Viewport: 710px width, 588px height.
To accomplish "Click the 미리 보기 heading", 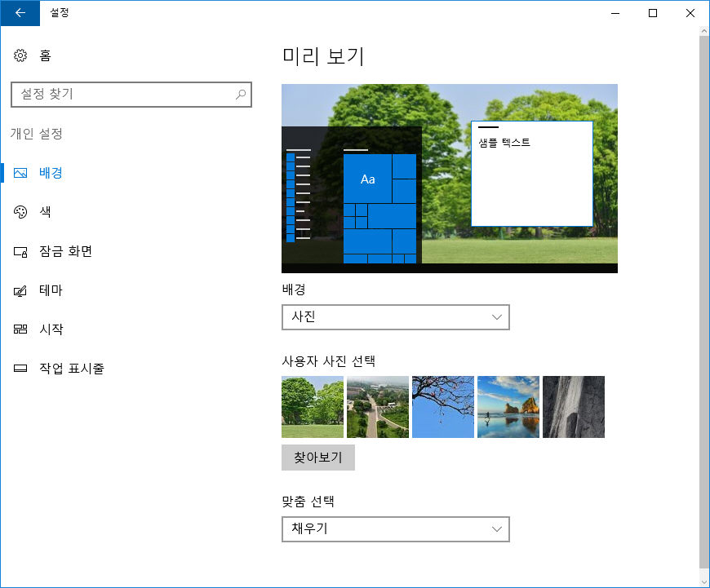I will (323, 56).
